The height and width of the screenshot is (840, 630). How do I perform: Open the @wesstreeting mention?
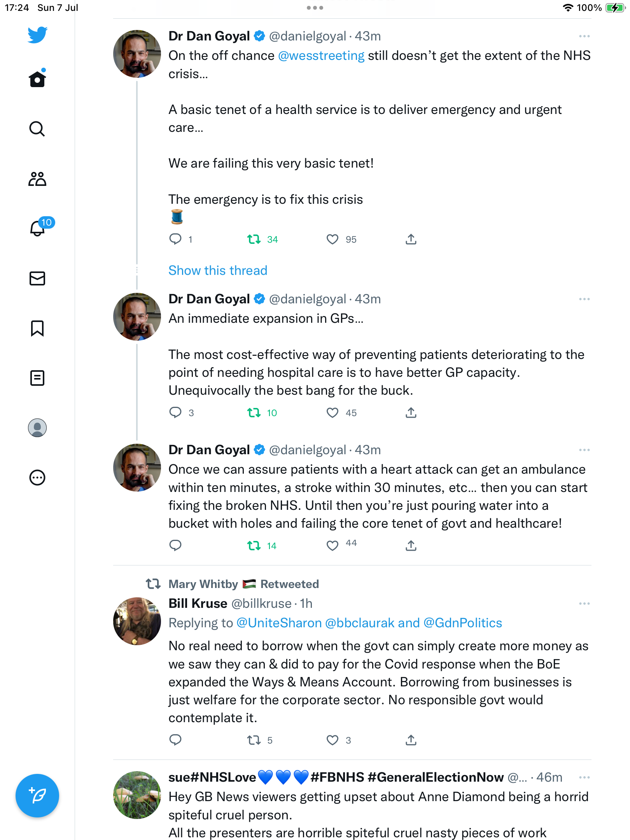point(321,56)
